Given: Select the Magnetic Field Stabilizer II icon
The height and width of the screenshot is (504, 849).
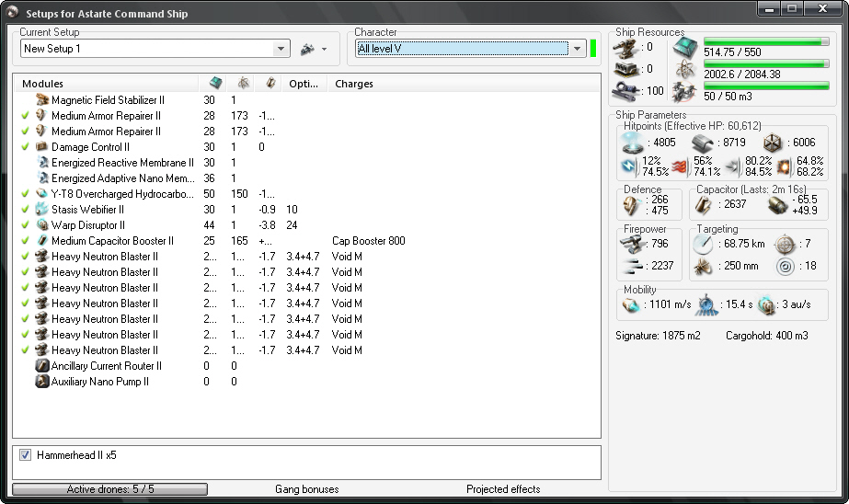Looking at the screenshot, I should [41, 100].
